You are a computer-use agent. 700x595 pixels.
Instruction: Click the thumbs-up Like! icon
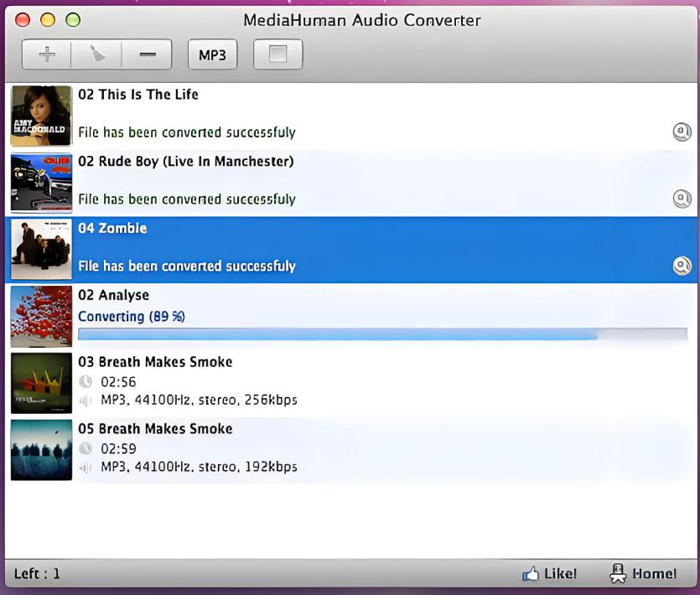point(530,574)
